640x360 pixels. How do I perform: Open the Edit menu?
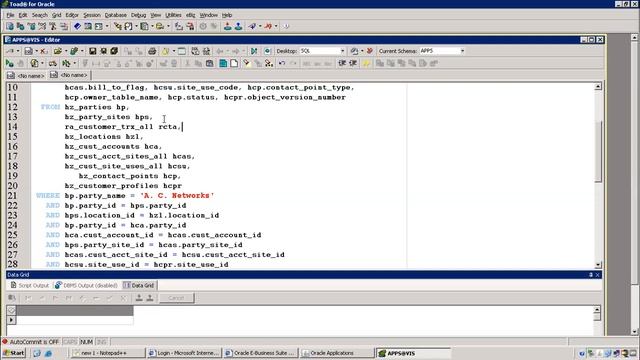[x=23, y=15]
